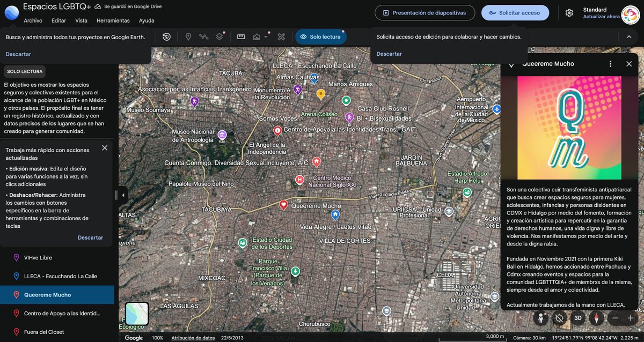Click the compass to reset north
The image size is (644, 342).
596,318
